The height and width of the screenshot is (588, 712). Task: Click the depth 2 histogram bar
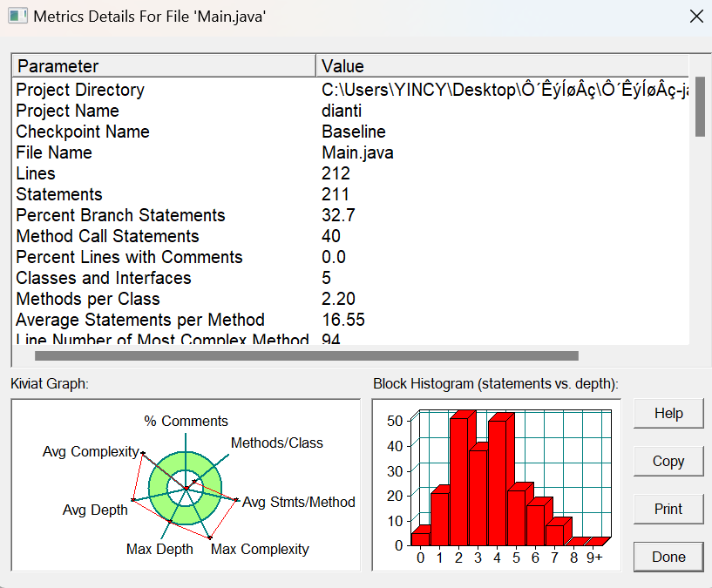(459, 482)
